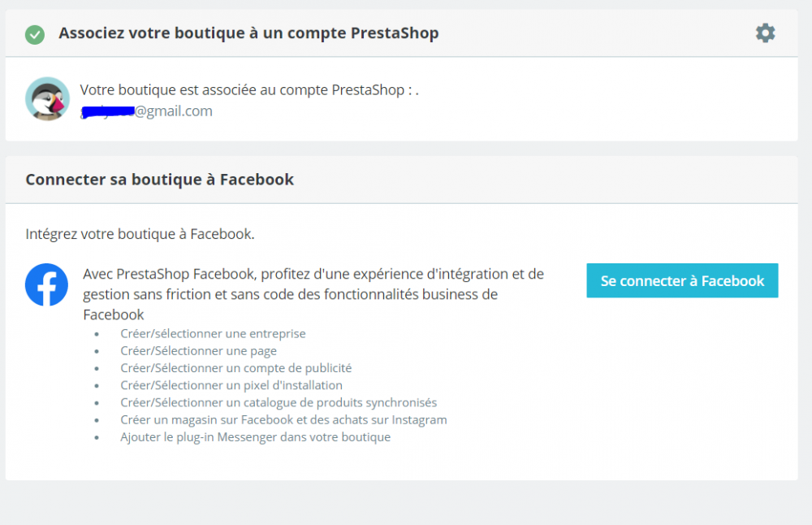Click the bullet beside Ajouter le plug-in Messenger
Viewport: 812px width, 525px height.
[x=97, y=438]
